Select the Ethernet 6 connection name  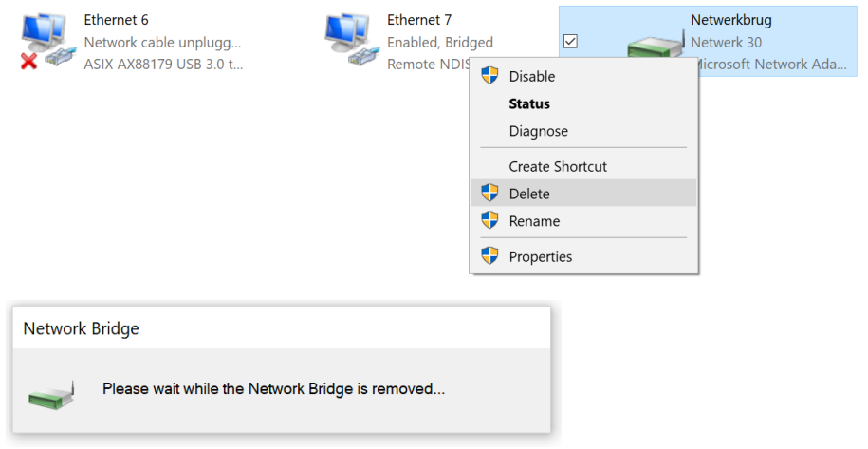(116, 19)
